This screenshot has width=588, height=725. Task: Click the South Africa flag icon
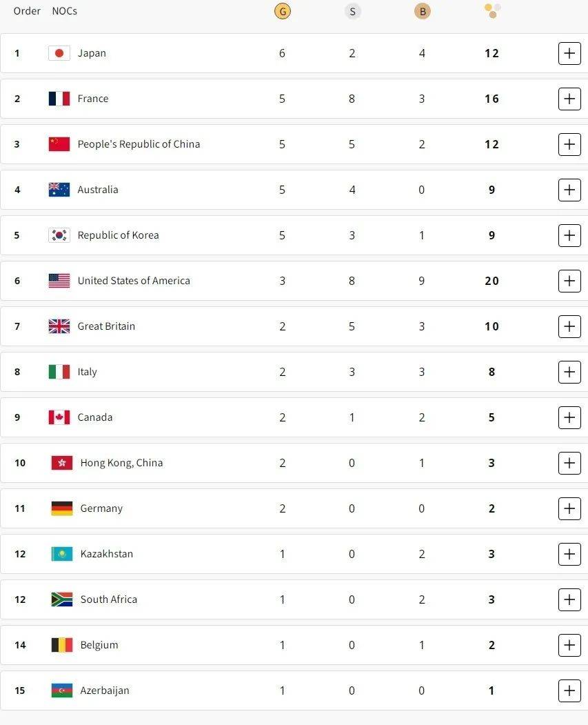tap(62, 599)
